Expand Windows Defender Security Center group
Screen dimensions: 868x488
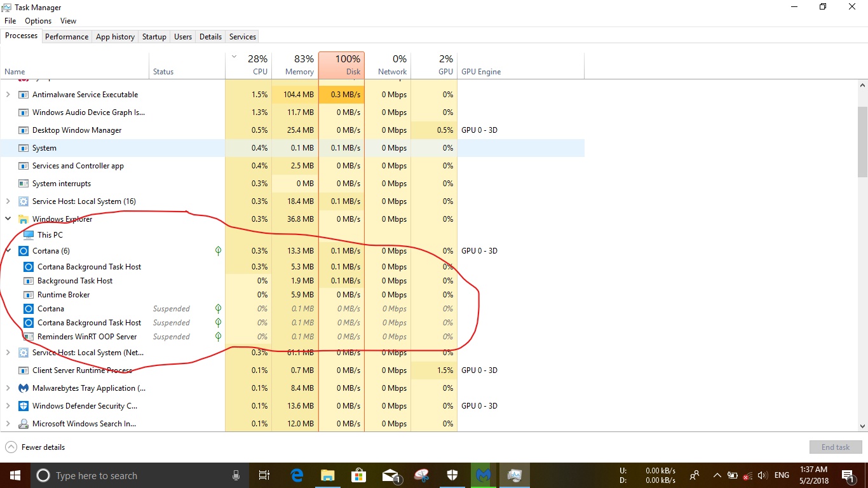click(x=8, y=406)
